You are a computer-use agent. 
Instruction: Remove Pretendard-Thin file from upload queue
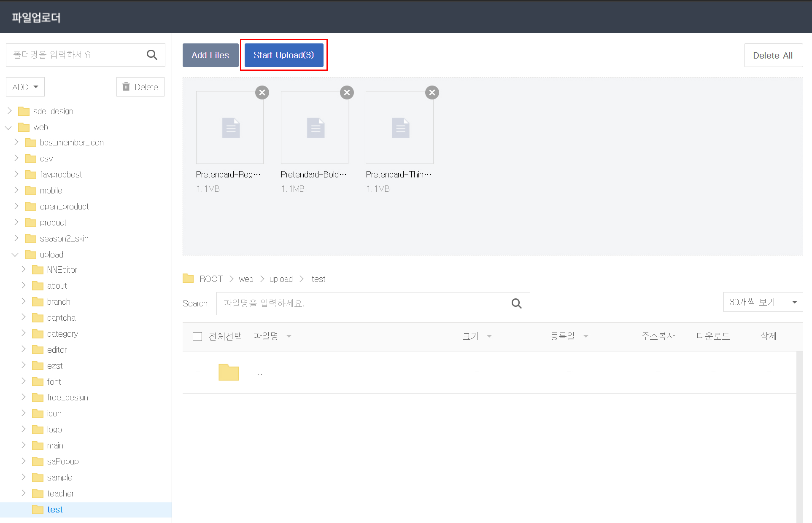tap(432, 92)
